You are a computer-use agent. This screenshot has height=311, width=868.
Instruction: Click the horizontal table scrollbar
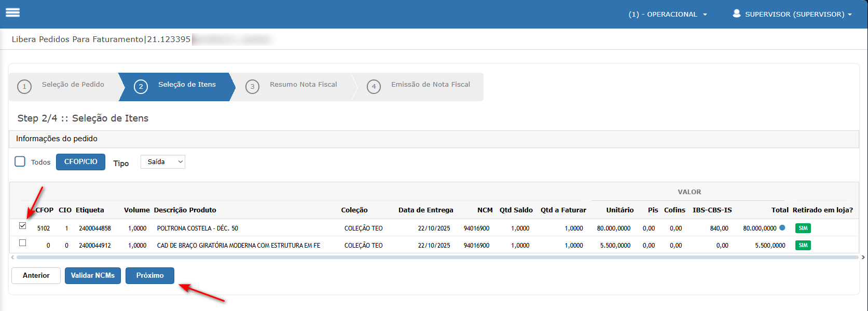(436, 258)
